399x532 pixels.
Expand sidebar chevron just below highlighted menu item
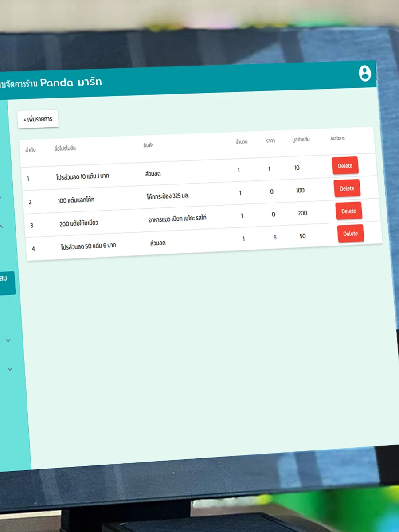(8, 340)
